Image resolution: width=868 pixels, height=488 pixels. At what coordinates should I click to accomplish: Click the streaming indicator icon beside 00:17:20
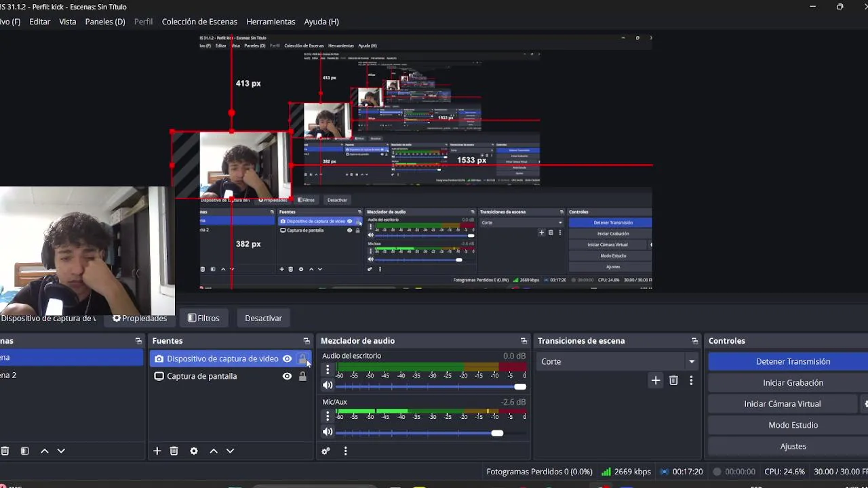[x=665, y=472]
